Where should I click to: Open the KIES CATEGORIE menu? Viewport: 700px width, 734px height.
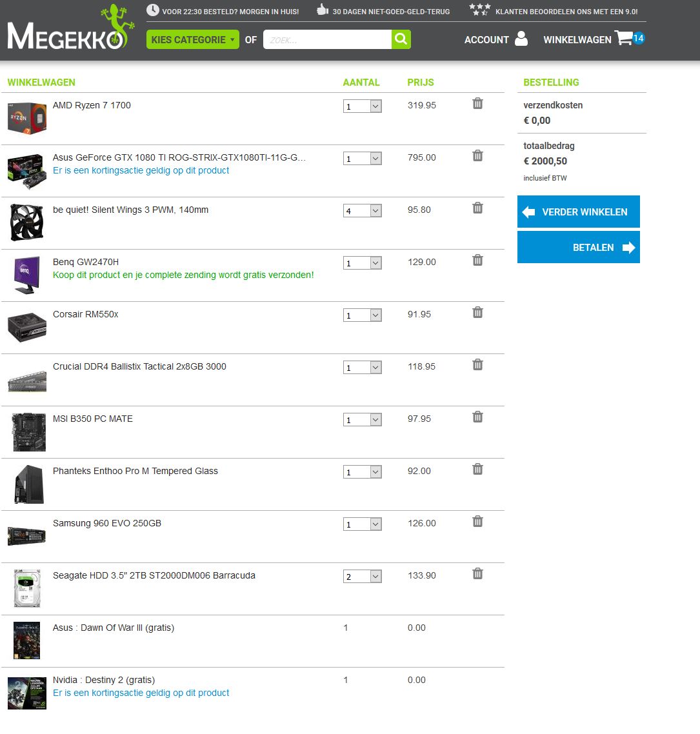click(192, 40)
